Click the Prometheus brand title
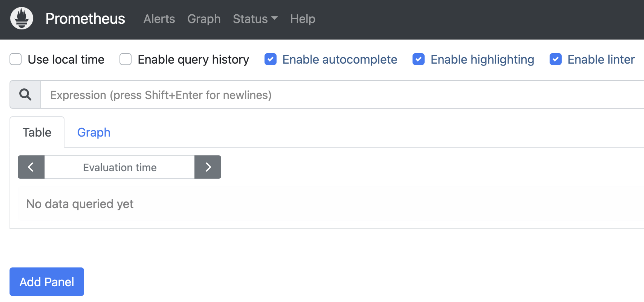This screenshot has height=302, width=644. pyautogui.click(x=85, y=19)
